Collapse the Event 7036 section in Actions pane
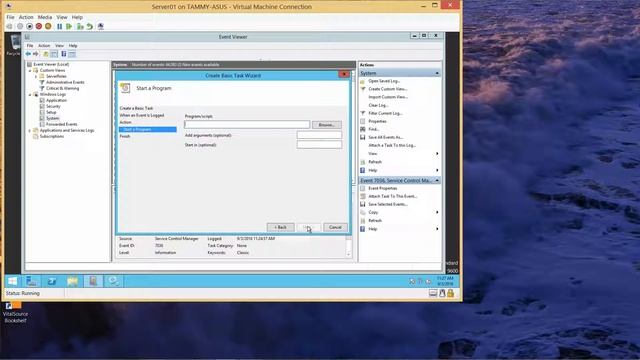 (x=437, y=180)
